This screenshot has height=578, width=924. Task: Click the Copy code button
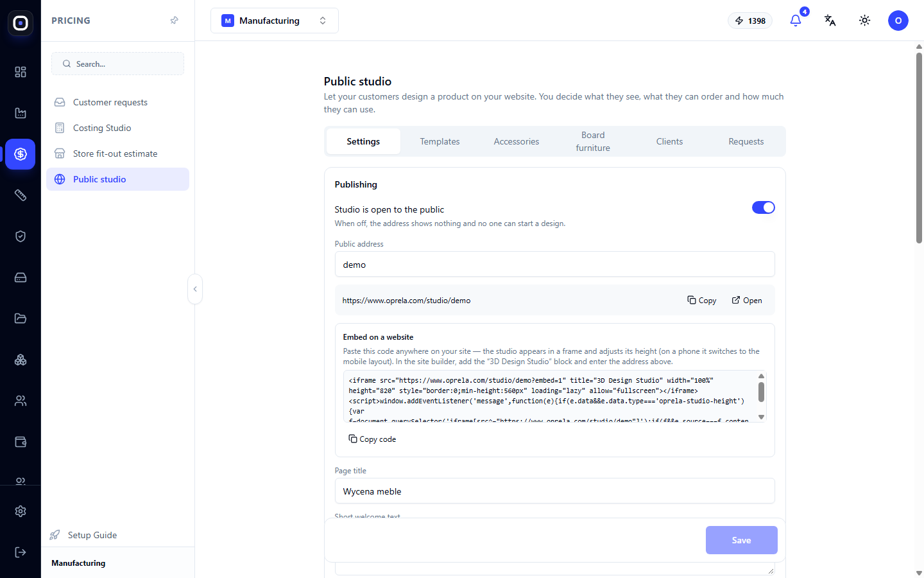pyautogui.click(x=372, y=439)
